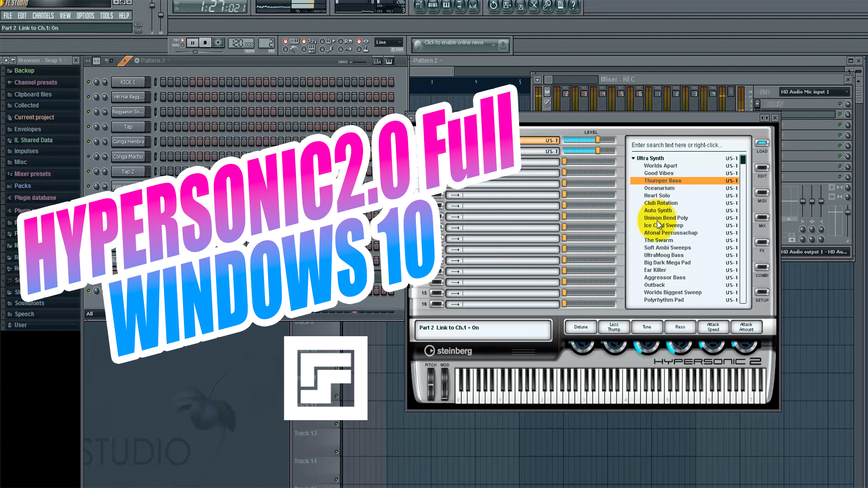Open the Browser Snap 1 dropdown

pyautogui.click(x=42, y=60)
